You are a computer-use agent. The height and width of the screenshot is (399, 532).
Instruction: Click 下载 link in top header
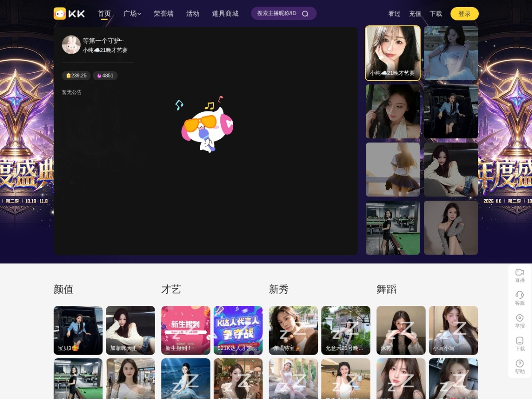pyautogui.click(x=436, y=14)
